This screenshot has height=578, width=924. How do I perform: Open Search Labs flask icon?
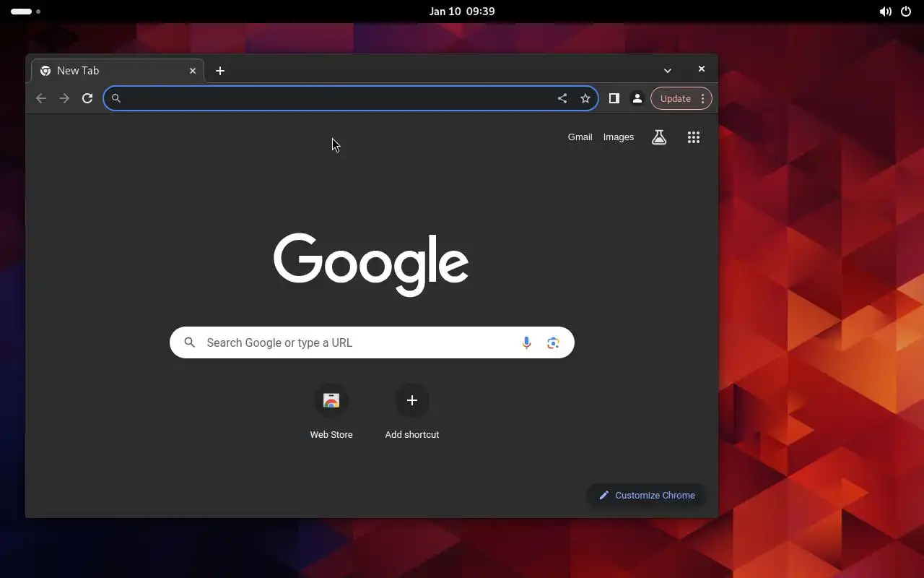(659, 137)
